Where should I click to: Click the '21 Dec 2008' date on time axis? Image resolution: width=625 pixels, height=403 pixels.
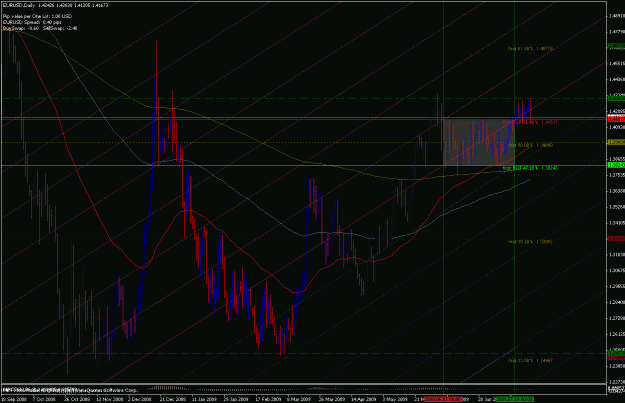[x=173, y=399]
